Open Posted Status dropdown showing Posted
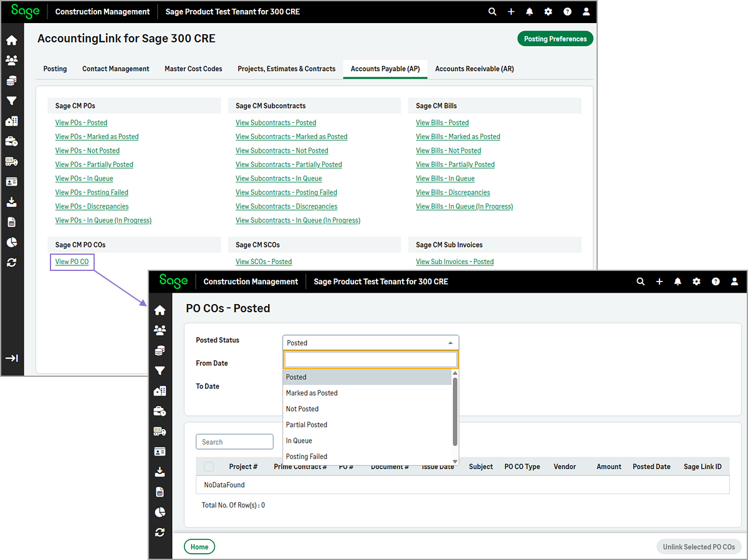Image resolution: width=748 pixels, height=560 pixels. pyautogui.click(x=371, y=343)
